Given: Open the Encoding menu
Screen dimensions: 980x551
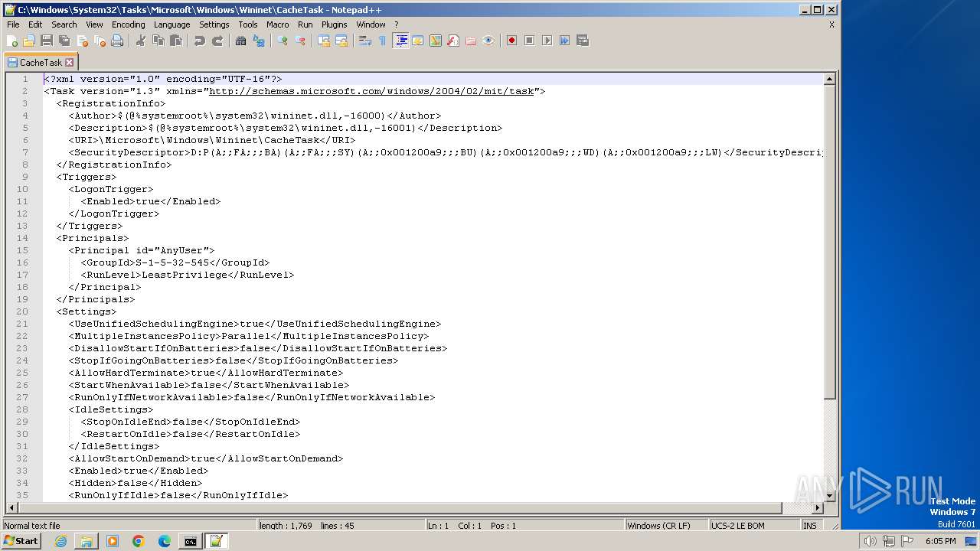Looking at the screenshot, I should click(x=128, y=24).
